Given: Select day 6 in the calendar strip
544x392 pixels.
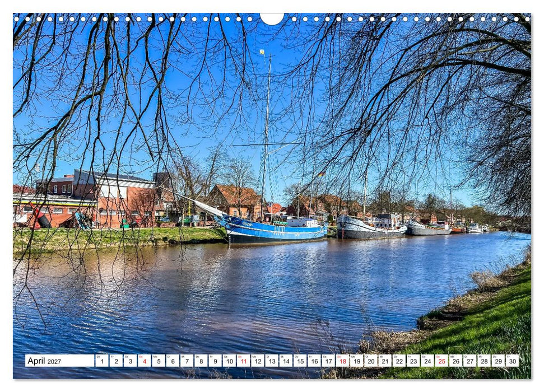Looking at the screenshot, I should 173,361.
